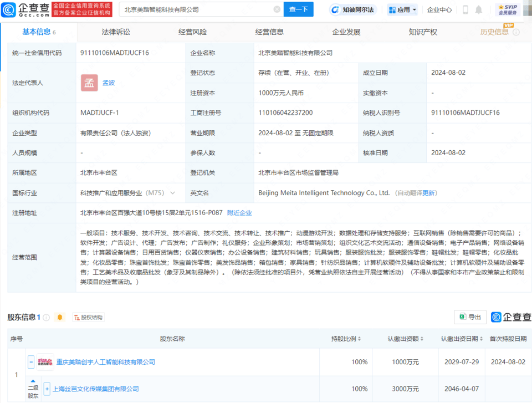This screenshot has width=532, height=403.
Task: Open 知彼阿尔法 assistant
Action: click(353, 10)
